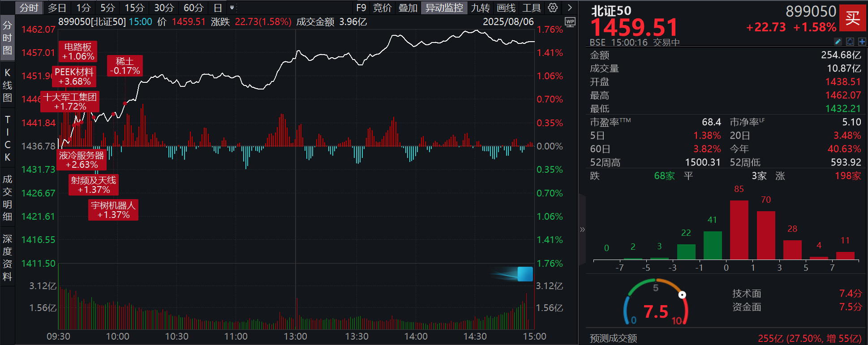The image size is (868, 345).
Task: Open the 分时图 sidebar tab
Action: click(x=7, y=38)
